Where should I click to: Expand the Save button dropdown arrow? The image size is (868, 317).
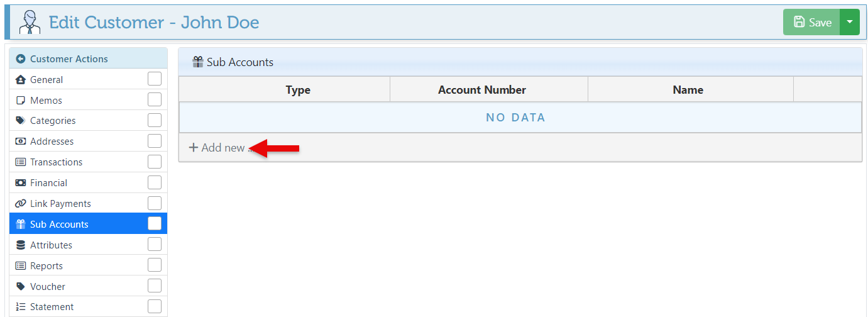coord(850,22)
